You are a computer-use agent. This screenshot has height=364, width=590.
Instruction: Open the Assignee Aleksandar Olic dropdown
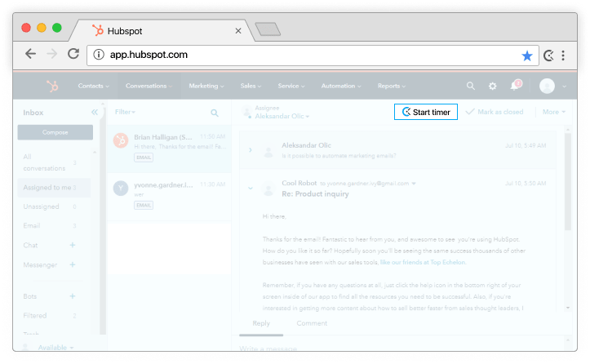click(282, 117)
